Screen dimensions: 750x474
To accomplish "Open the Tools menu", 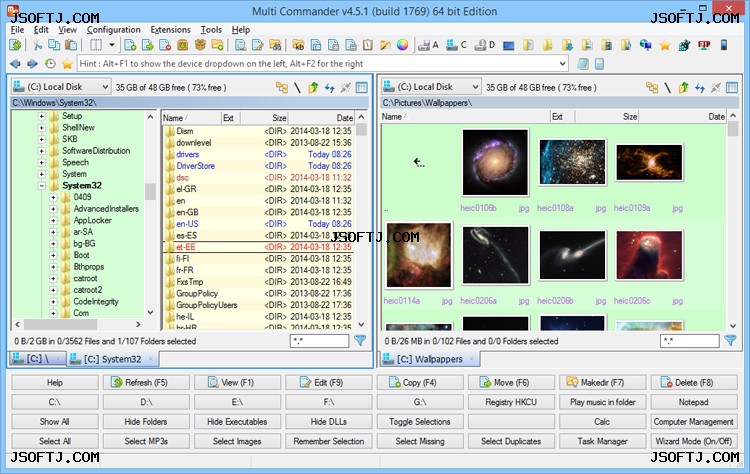I will [x=211, y=30].
